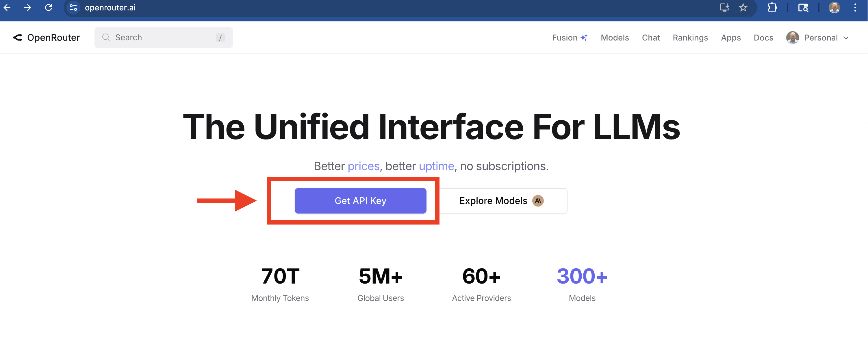Screen dimensions: 868x342
Task: Follow the 'prices' link in tagline
Action: click(363, 166)
